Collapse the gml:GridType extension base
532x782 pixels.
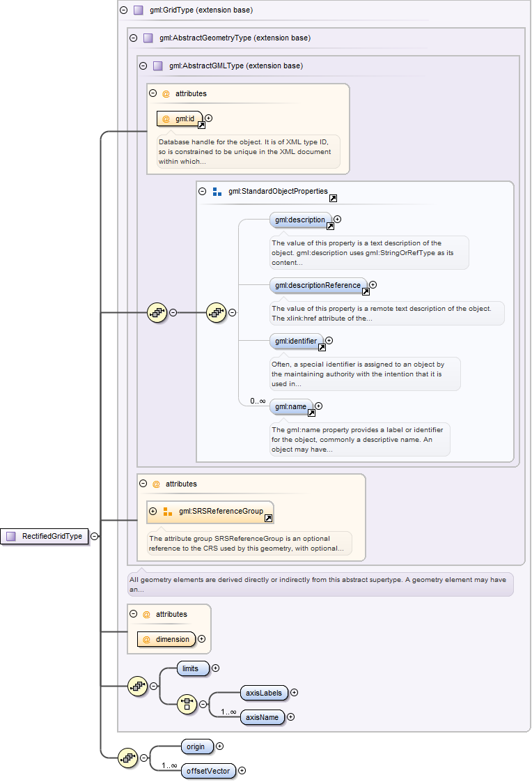coord(123,10)
